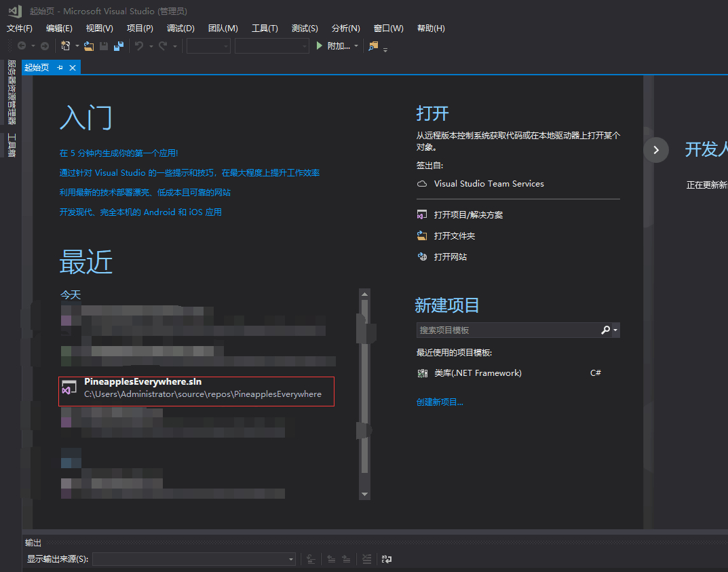Viewport: 728px width, 572px height.
Task: Click the recent list scrollbar down arrow
Action: [364, 494]
